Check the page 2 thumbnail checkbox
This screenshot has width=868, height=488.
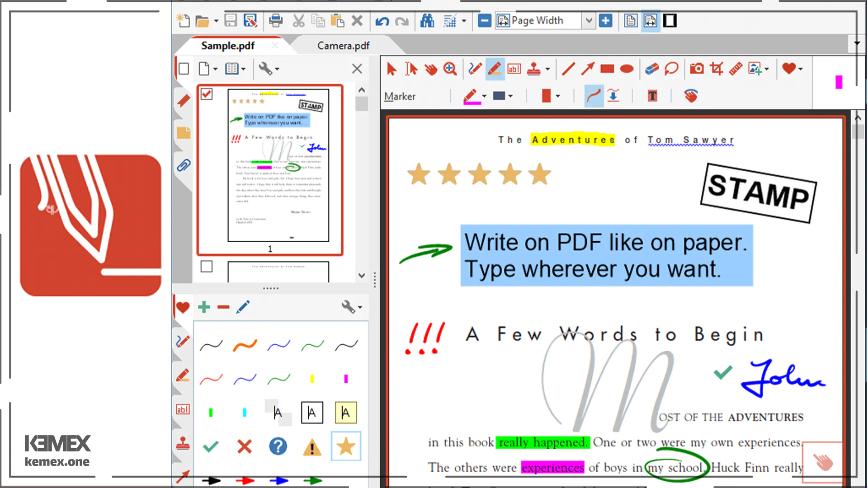pyautogui.click(x=207, y=267)
